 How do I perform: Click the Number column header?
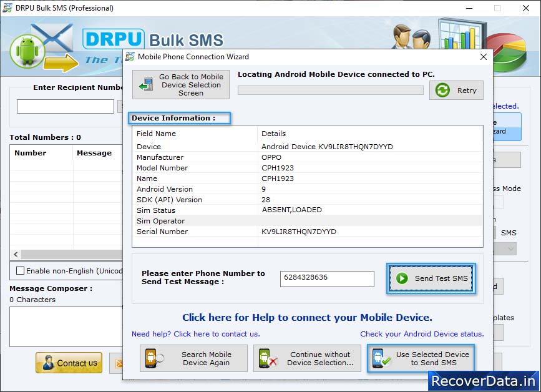coord(41,153)
